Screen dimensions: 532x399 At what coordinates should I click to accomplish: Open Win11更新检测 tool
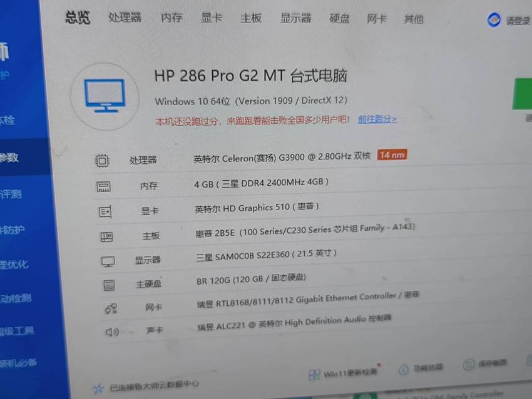coord(350,373)
